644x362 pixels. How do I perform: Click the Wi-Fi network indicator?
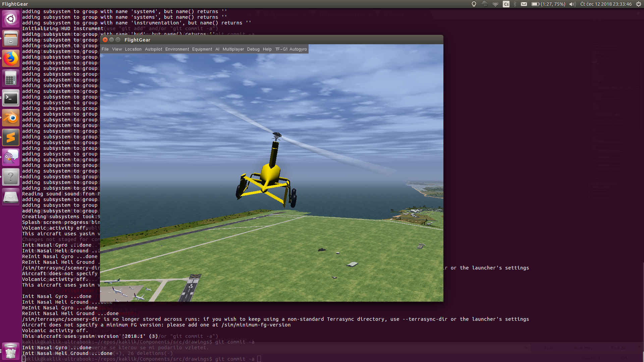(x=495, y=4)
